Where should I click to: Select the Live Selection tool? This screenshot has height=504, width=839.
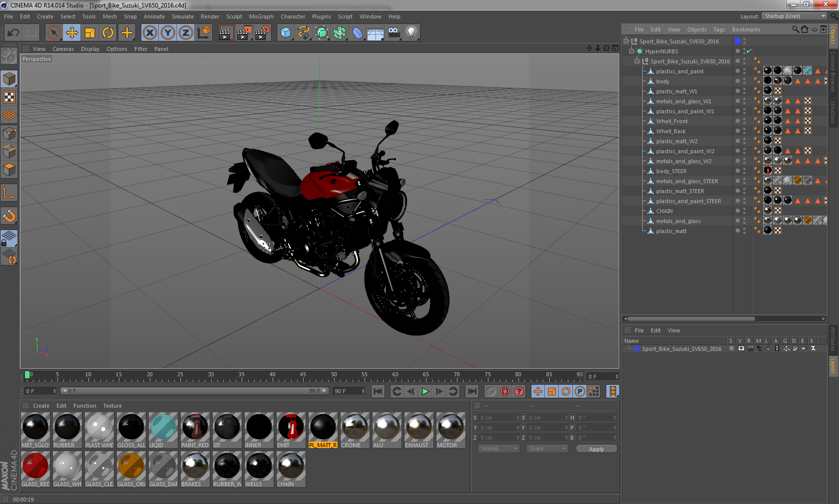click(54, 33)
